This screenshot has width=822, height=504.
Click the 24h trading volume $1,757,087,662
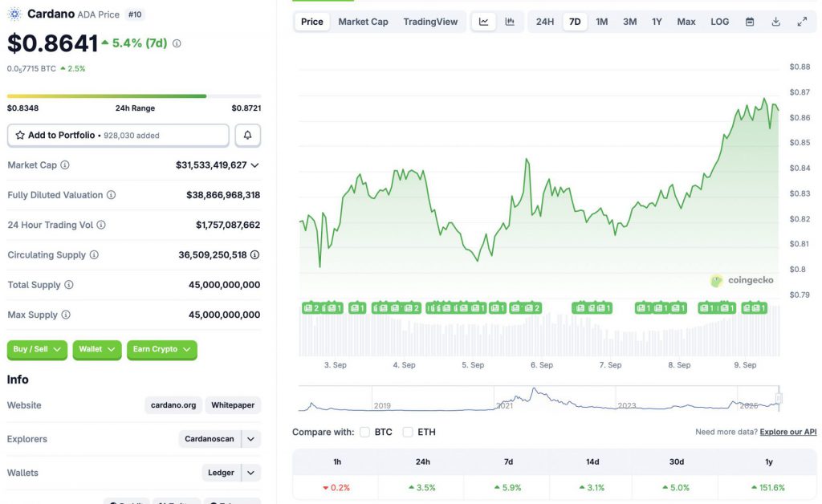point(228,225)
